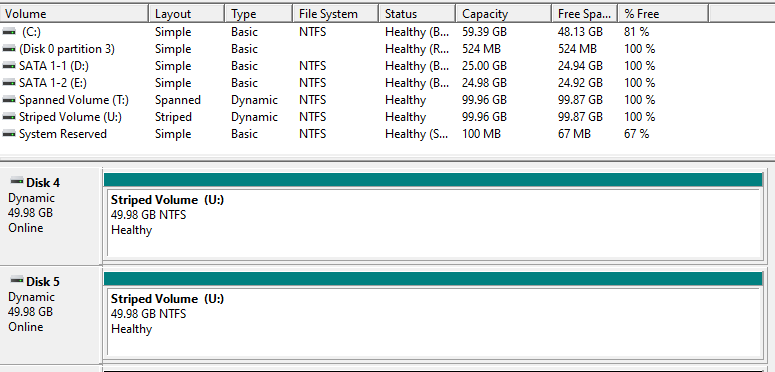Click the 24.92 GB free space cell
The height and width of the screenshot is (372, 775).
pyautogui.click(x=580, y=83)
